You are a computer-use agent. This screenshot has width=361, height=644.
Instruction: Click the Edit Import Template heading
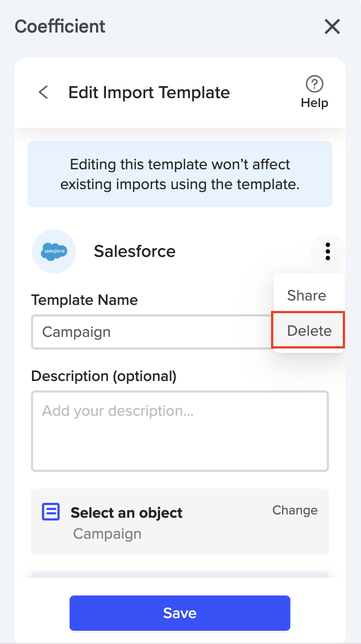tap(149, 92)
